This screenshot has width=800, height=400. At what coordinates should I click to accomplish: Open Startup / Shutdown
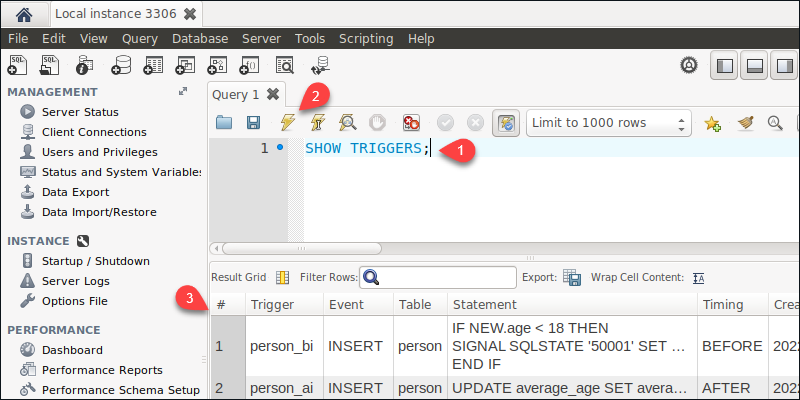tap(95, 261)
